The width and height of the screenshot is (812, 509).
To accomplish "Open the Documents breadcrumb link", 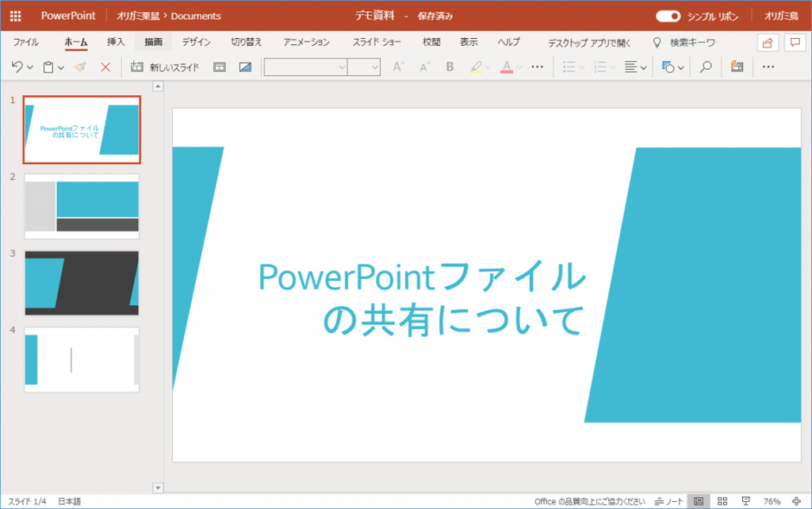I will (196, 16).
